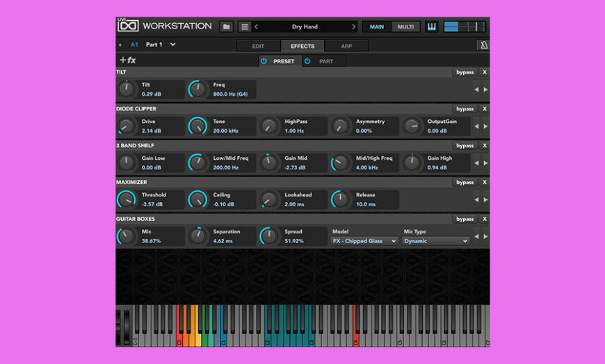The height and width of the screenshot is (364, 605).
Task: Click the Maximizer Threshold knob
Action: click(x=126, y=199)
